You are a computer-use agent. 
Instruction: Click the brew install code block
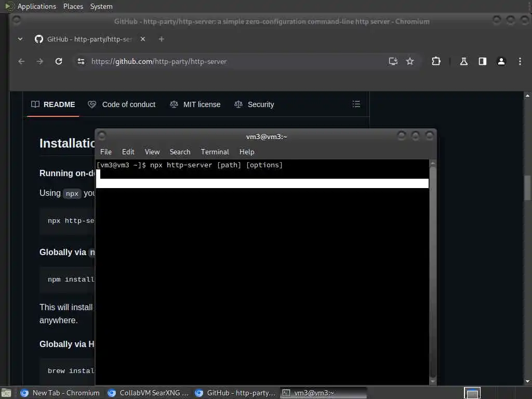pos(67,371)
